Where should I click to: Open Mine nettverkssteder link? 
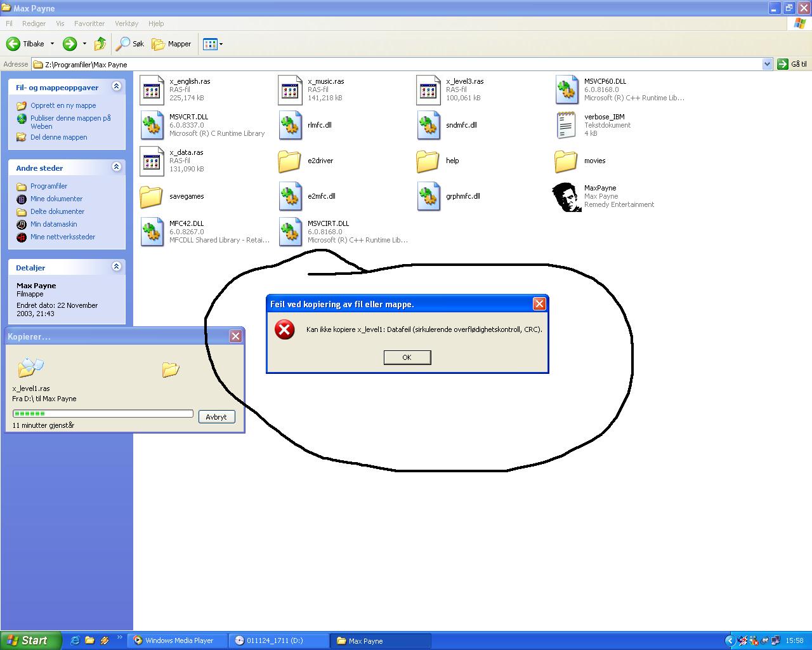point(63,237)
